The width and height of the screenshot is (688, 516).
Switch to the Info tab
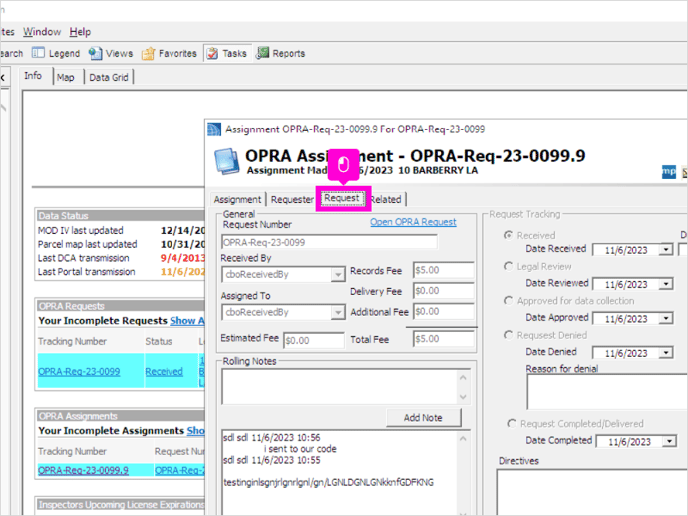(33, 75)
